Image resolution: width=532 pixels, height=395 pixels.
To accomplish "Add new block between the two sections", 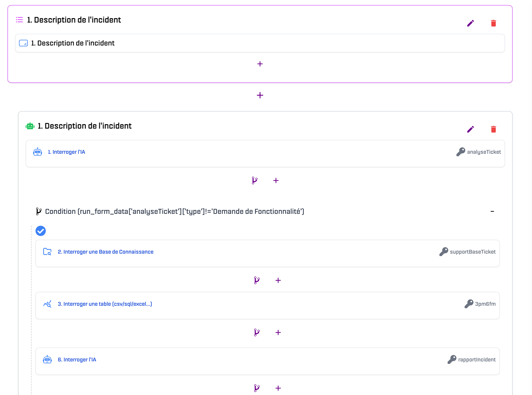I will click(x=260, y=95).
